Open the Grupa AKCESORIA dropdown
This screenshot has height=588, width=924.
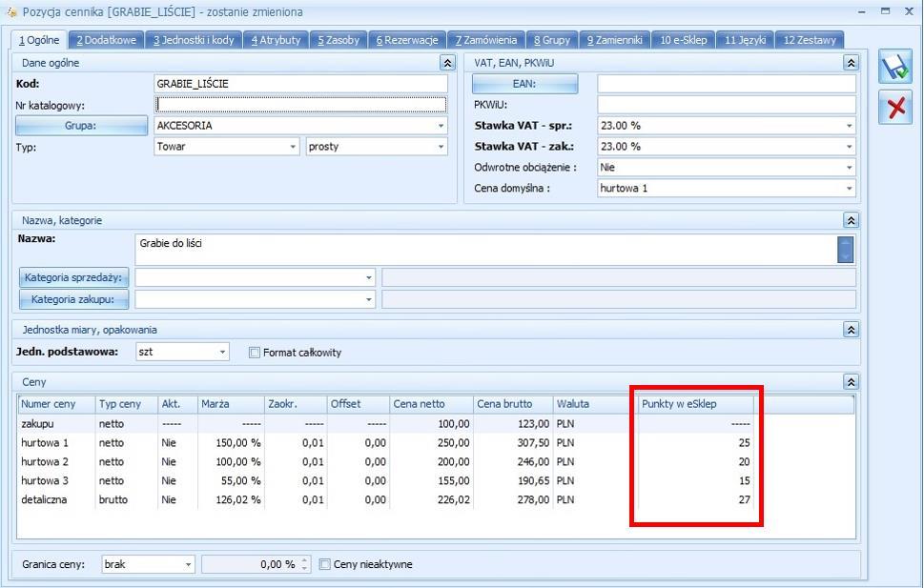click(441, 126)
